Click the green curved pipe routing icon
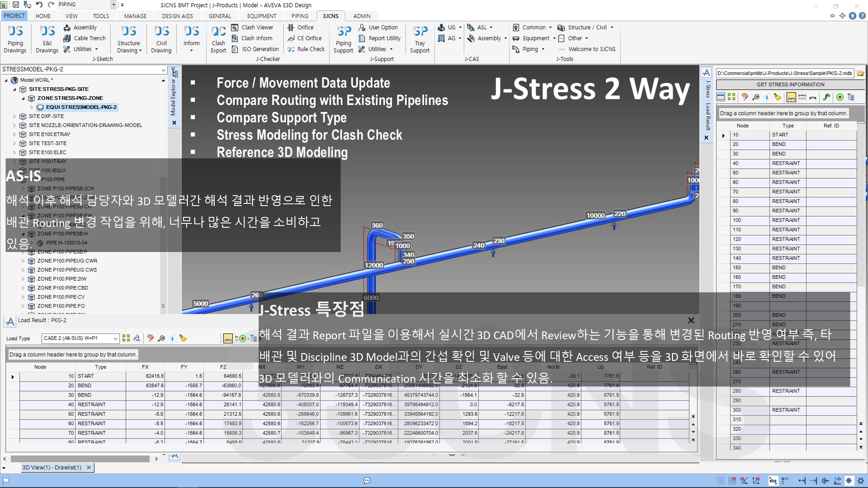This screenshot has height=488, width=868. click(827, 97)
